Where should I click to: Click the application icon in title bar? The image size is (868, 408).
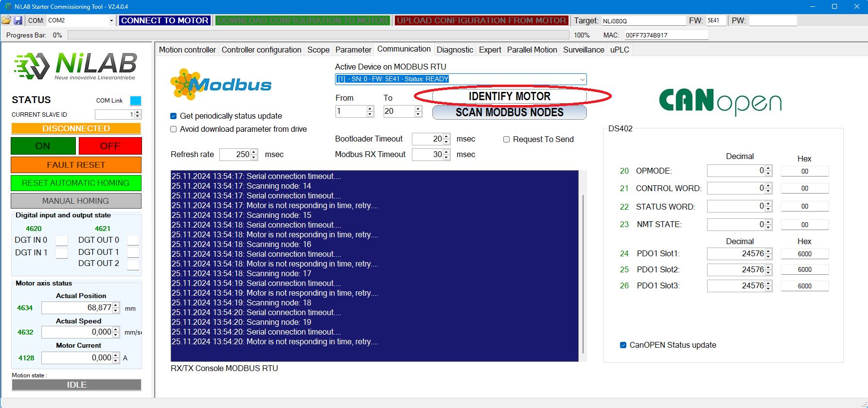point(7,7)
